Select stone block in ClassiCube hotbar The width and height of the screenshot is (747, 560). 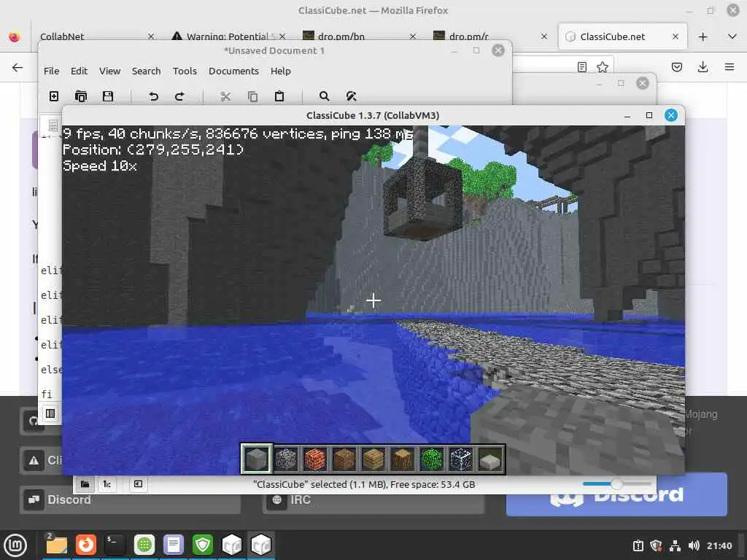click(x=256, y=459)
